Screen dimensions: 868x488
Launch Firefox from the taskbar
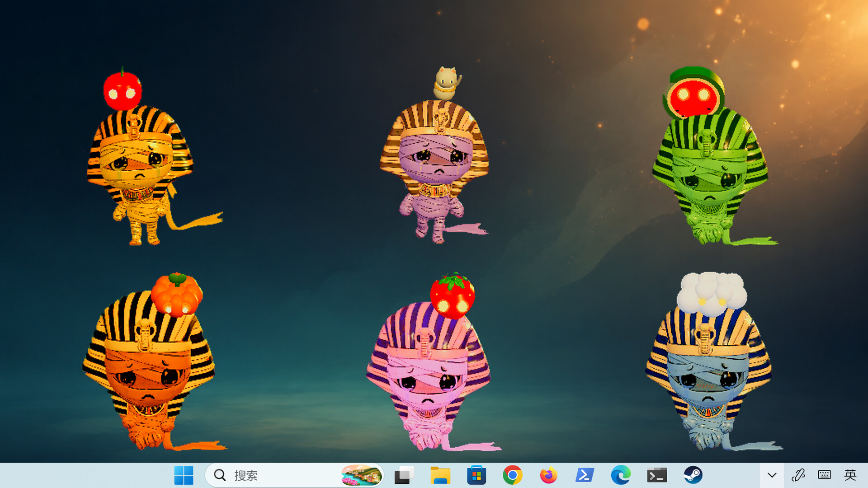click(x=548, y=475)
